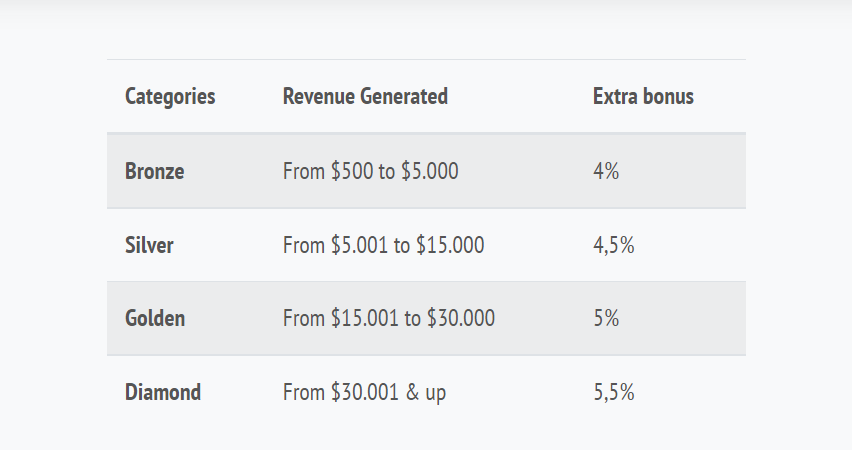Click the Extra bonus column header
The width and height of the screenshot is (852, 450).
pos(643,97)
